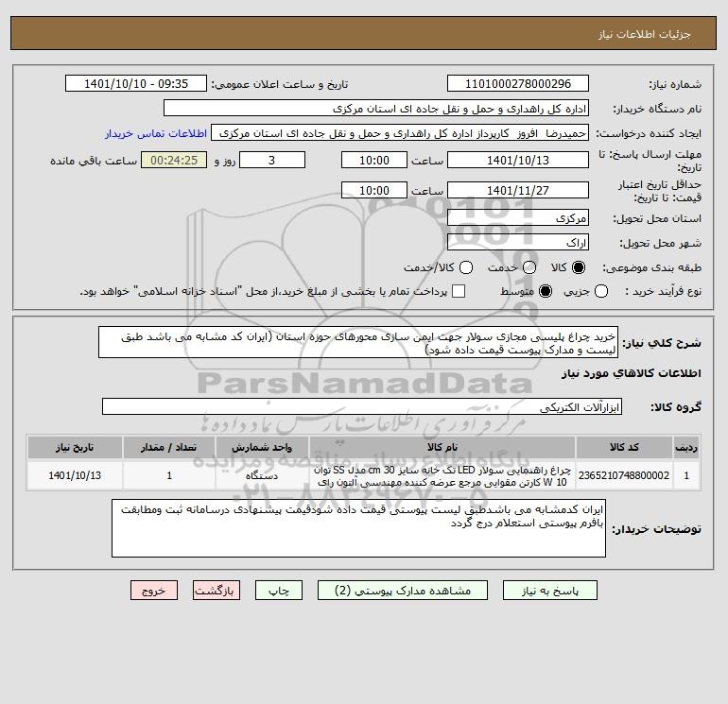Click the remaining days field showing 3
This screenshot has width=728, height=704.
point(272,160)
